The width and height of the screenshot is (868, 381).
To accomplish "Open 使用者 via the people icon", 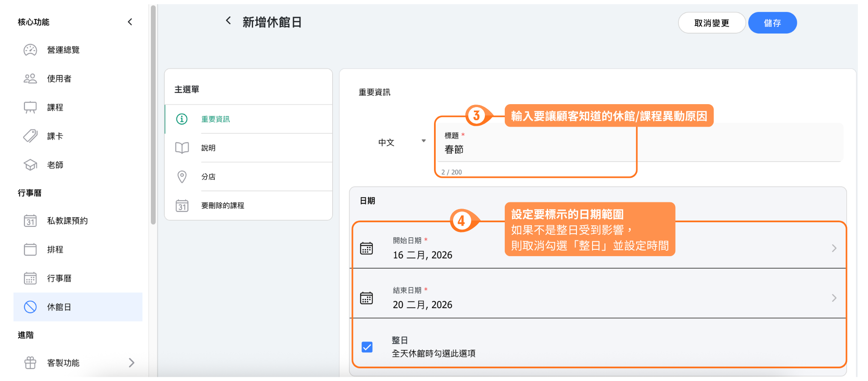I will pyautogui.click(x=30, y=79).
